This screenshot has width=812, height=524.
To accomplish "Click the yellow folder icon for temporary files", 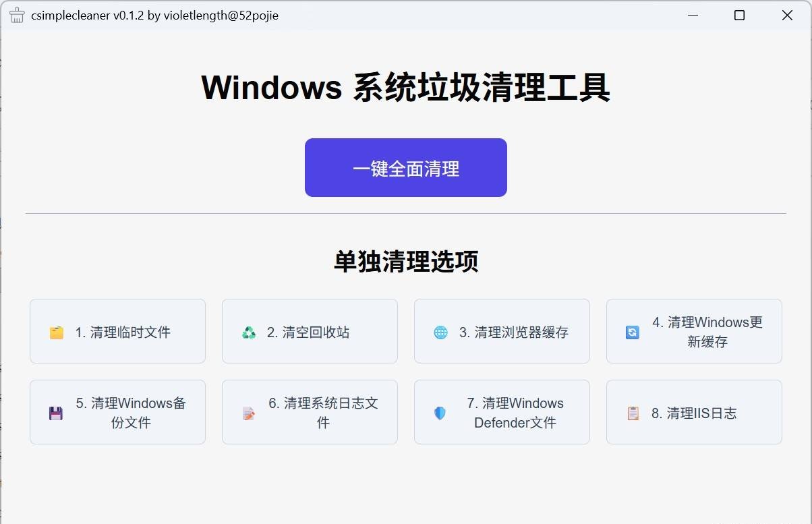I will (57, 332).
